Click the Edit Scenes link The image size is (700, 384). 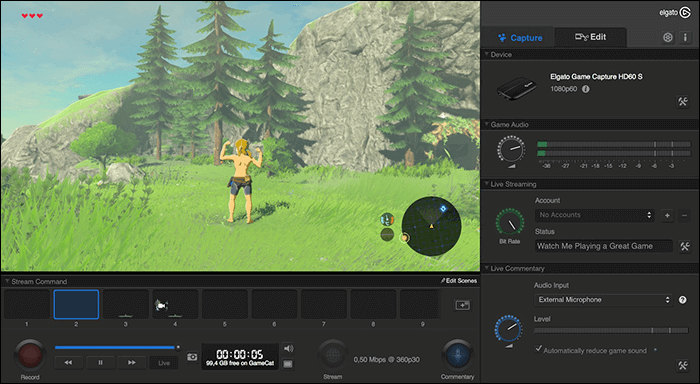[458, 281]
